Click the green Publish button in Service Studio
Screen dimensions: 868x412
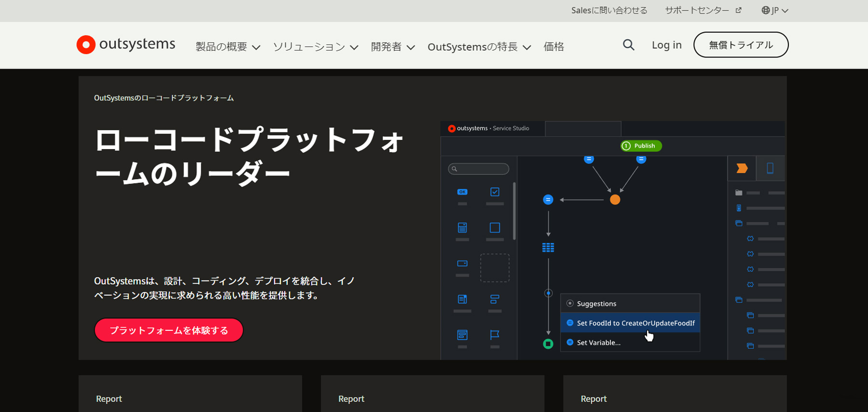641,146
